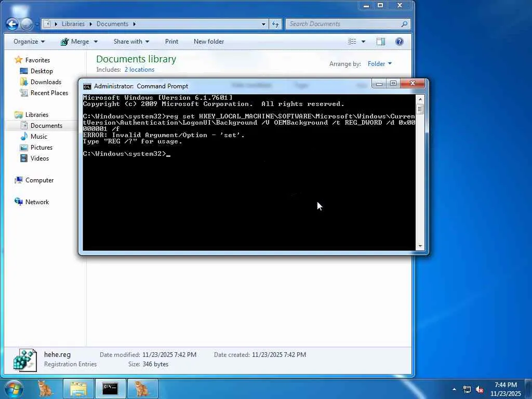Click the Explorer Forward arrow button
The height and width of the screenshot is (399, 532).
27,24
